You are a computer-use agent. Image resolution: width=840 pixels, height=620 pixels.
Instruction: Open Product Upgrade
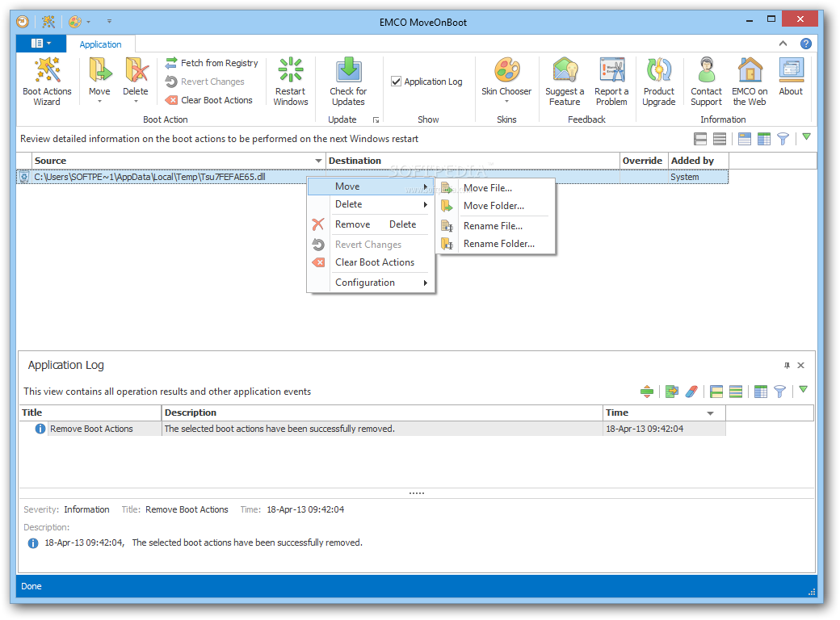[659, 82]
